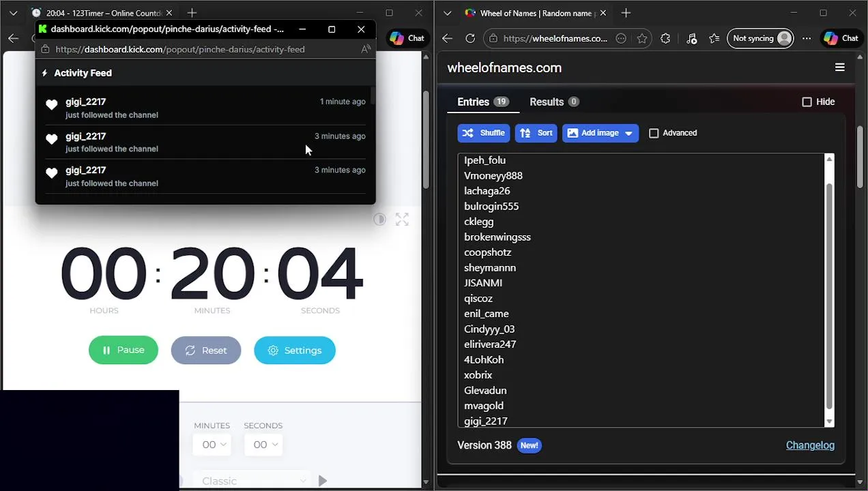Viewport: 868px width, 491px height.
Task: Select the 123Timer browser tab
Action: tap(102, 13)
